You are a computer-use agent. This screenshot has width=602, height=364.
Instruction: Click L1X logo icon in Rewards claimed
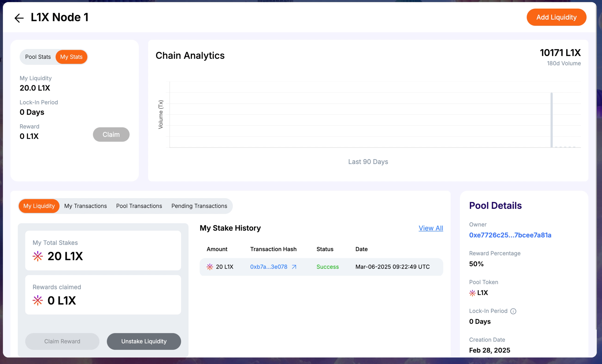(38, 301)
